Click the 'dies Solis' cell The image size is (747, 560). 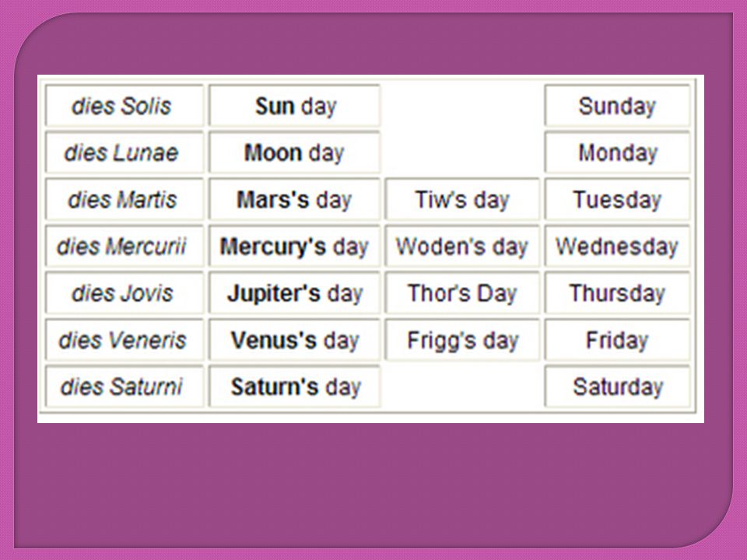(124, 106)
